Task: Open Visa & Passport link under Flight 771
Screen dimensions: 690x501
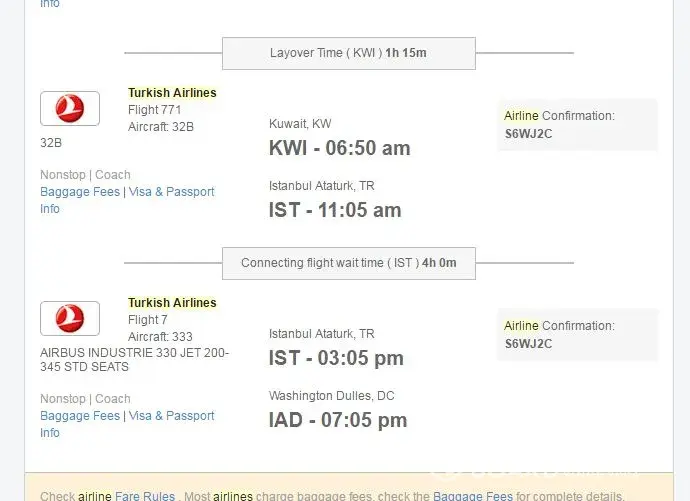Action: click(171, 192)
